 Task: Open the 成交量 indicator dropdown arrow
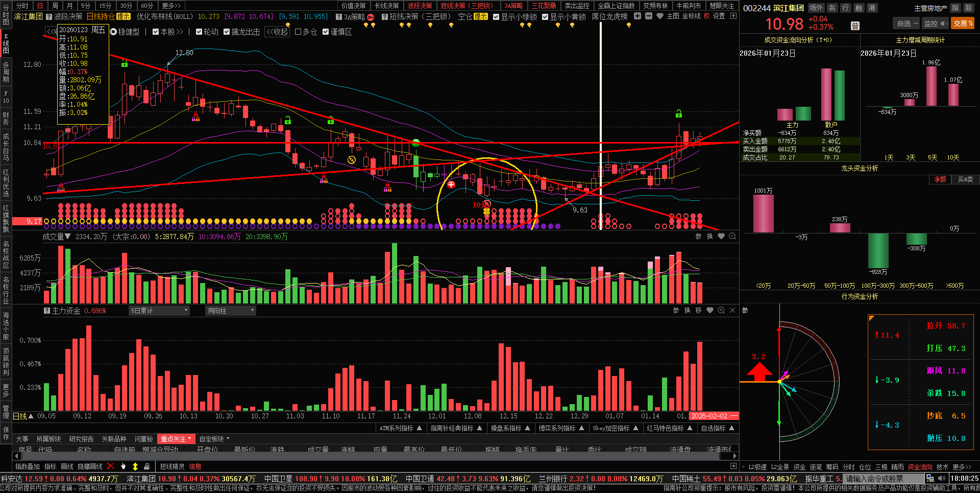tap(67, 237)
